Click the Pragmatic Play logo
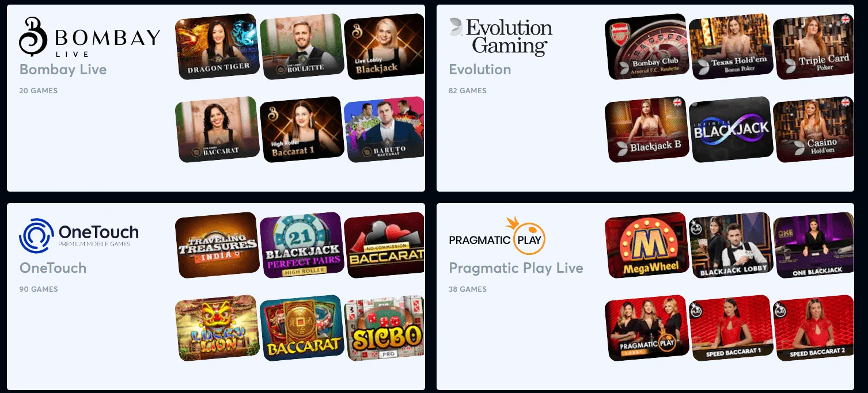This screenshot has width=868, height=393. point(497,236)
